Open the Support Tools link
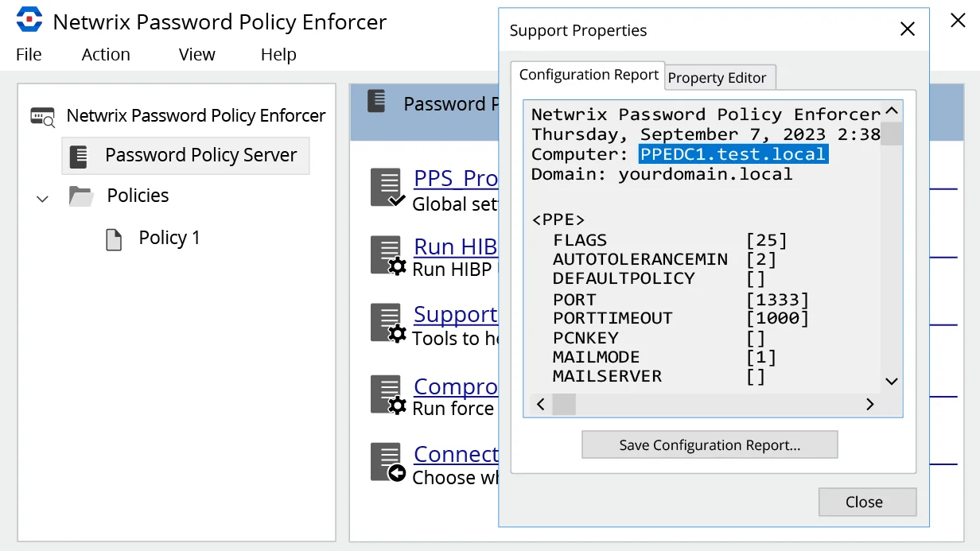Viewport: 980px width, 551px height. click(456, 314)
